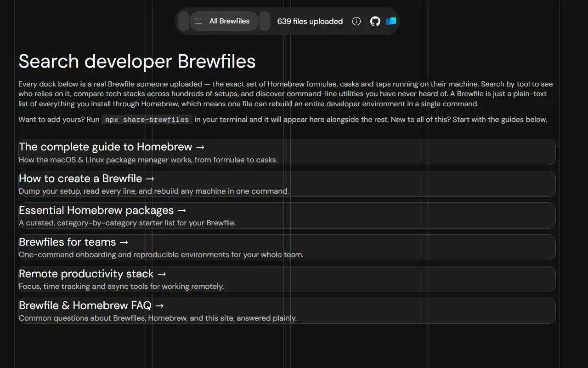Open the GitHub logo link
Image resolution: width=588 pixels, height=368 pixels.
(375, 21)
